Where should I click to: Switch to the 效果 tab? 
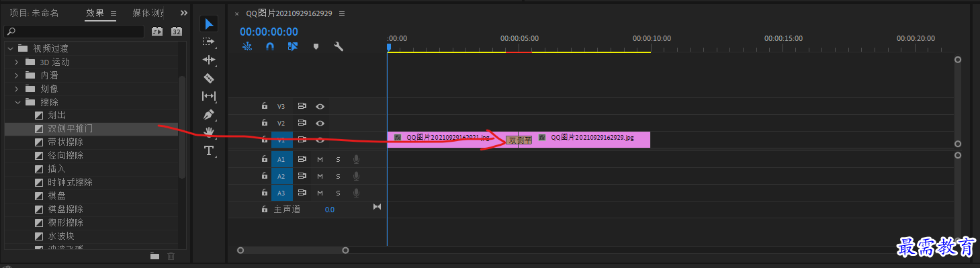(95, 13)
